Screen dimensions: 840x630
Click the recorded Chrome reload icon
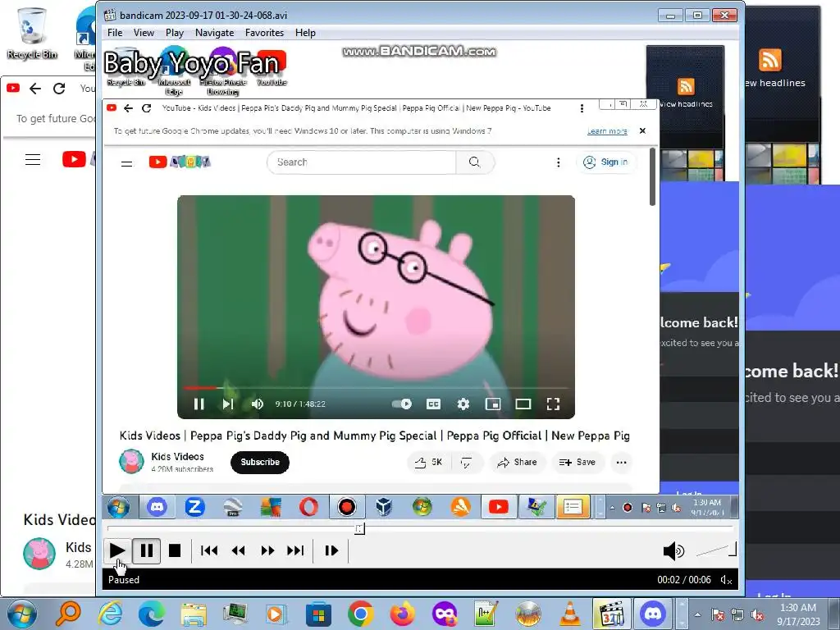146,108
